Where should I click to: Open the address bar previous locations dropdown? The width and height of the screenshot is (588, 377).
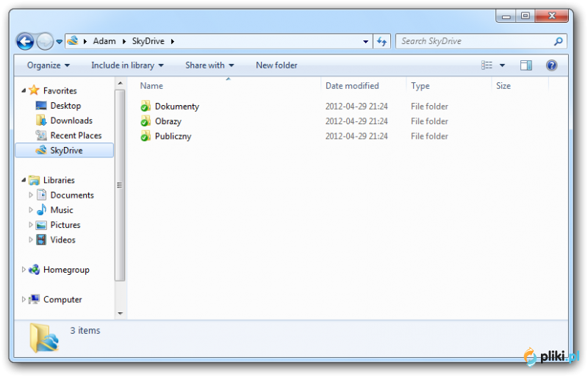(x=365, y=42)
